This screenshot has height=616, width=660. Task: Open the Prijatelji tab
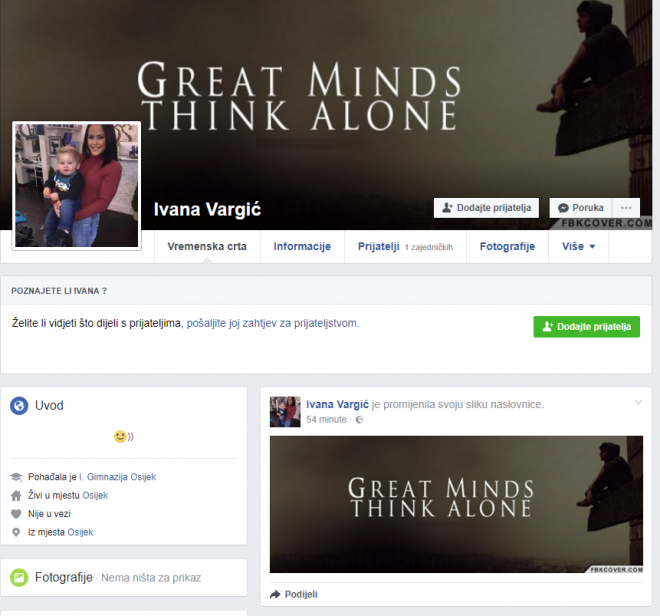pyautogui.click(x=379, y=246)
